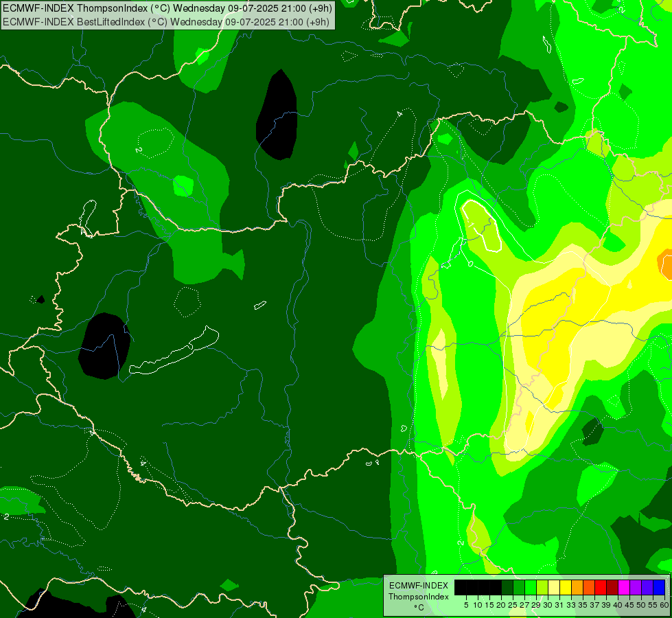Click the legend tick value 31
The height and width of the screenshot is (618, 672).
tap(559, 605)
